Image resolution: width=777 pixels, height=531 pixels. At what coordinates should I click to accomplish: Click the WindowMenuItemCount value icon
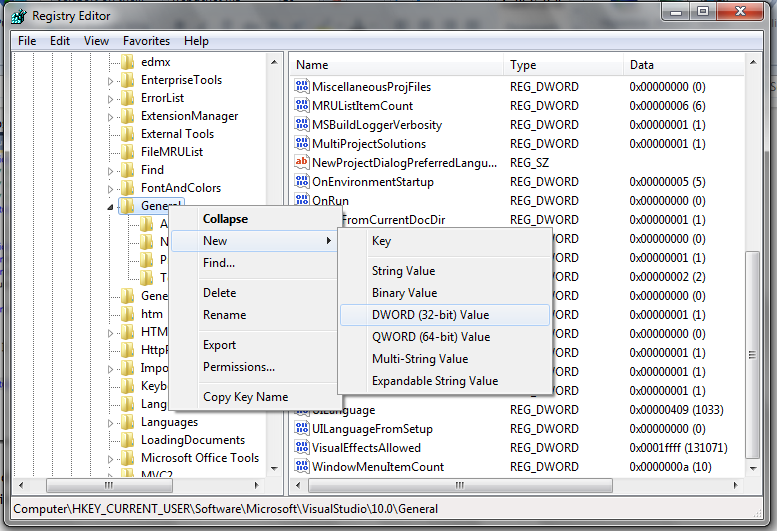point(301,466)
